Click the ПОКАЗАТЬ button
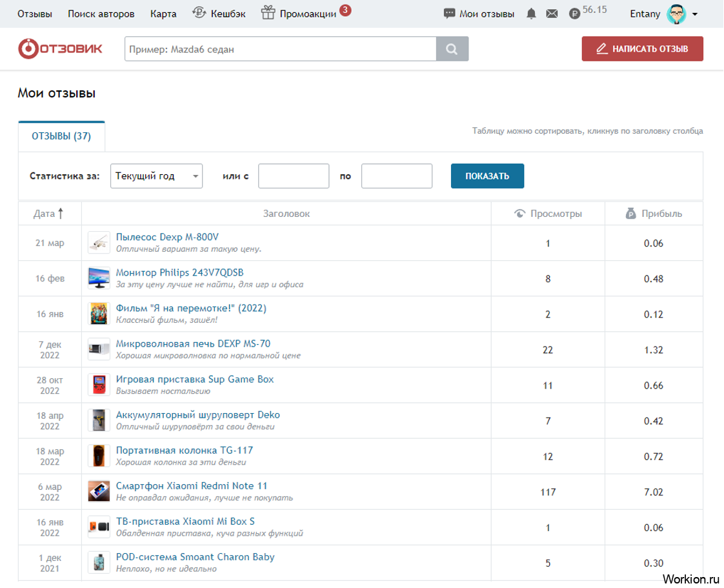Viewport: 724px width, 588px height. pyautogui.click(x=487, y=176)
